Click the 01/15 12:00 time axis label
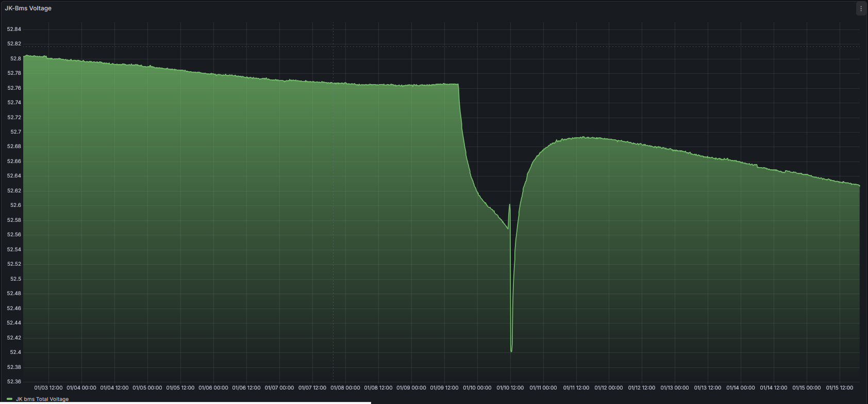 840,387
